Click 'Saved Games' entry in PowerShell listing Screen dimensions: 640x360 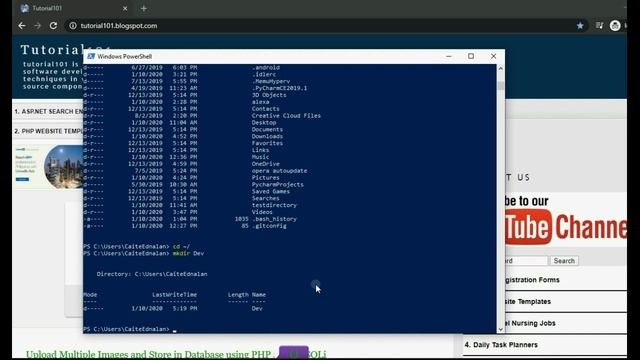271,191
